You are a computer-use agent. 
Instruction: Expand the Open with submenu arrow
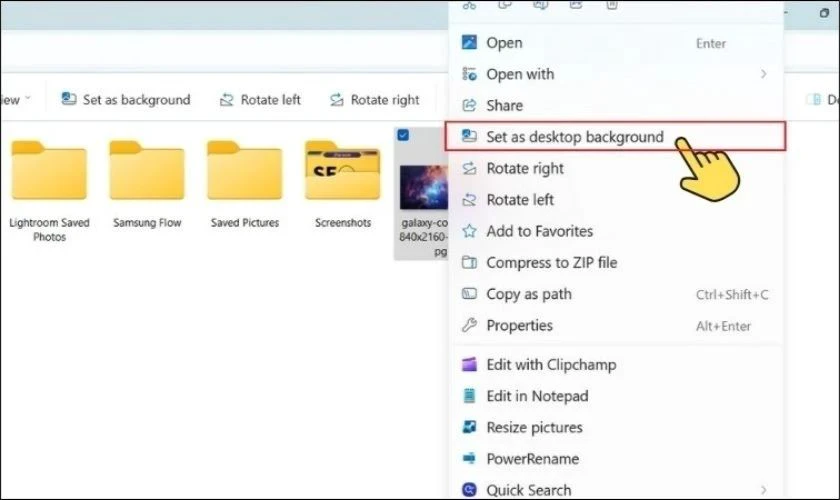click(x=763, y=74)
